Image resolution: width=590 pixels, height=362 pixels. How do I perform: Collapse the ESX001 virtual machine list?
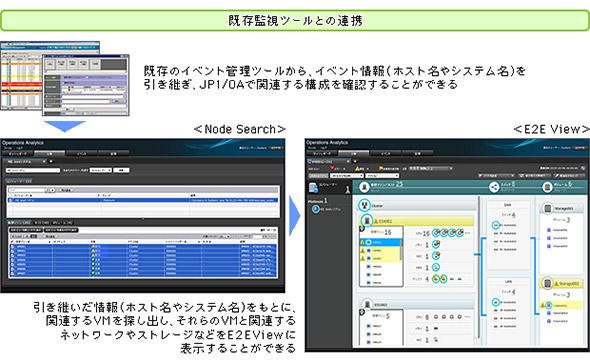[x=362, y=228]
